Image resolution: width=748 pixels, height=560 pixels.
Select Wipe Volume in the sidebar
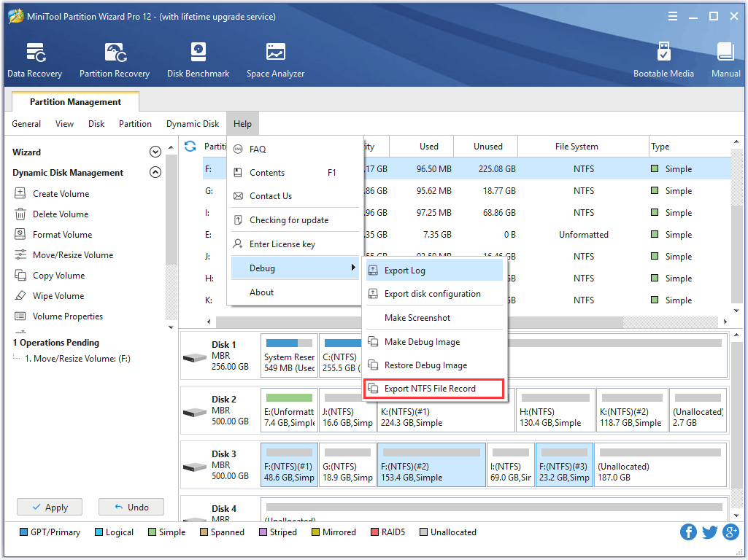click(x=58, y=296)
